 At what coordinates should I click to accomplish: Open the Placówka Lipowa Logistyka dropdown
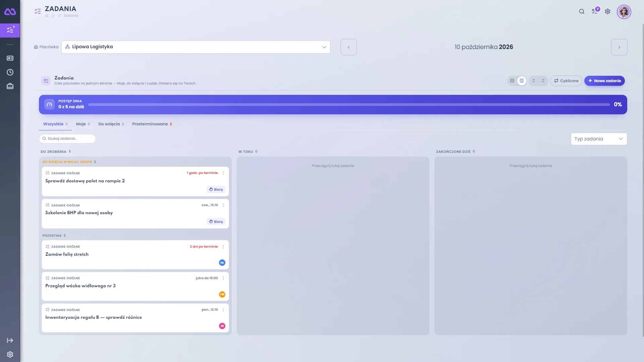point(196,47)
